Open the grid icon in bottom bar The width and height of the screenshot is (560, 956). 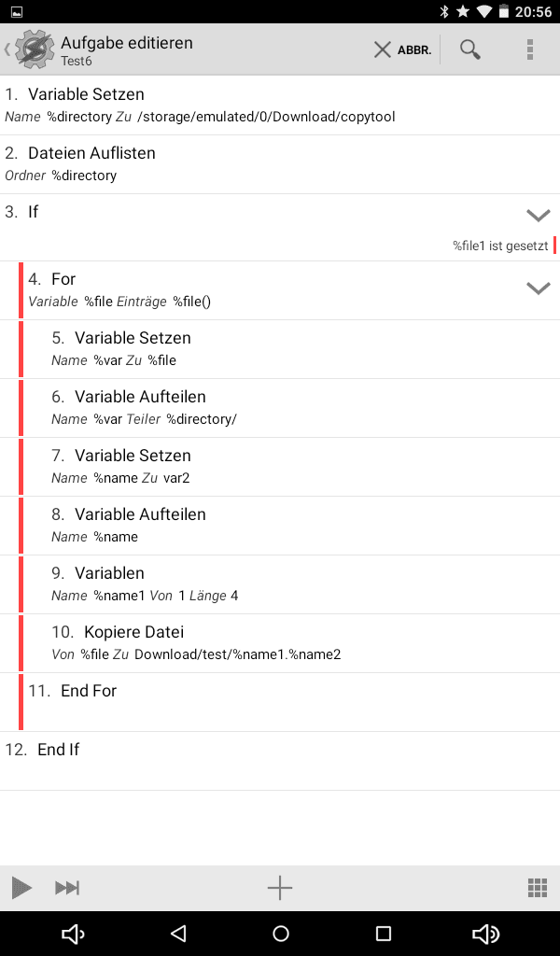pyautogui.click(x=537, y=888)
